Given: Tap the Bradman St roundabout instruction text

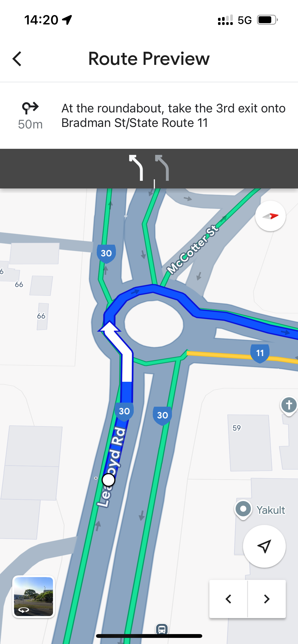Looking at the screenshot, I should 173,115.
